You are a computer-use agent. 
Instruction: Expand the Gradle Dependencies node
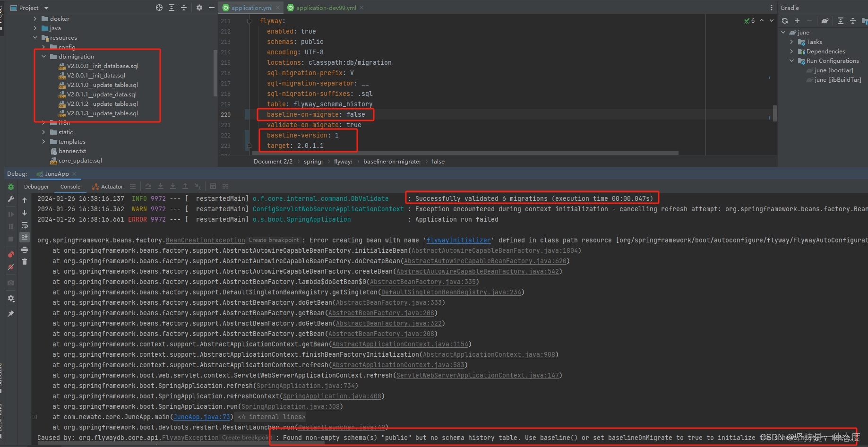792,51
